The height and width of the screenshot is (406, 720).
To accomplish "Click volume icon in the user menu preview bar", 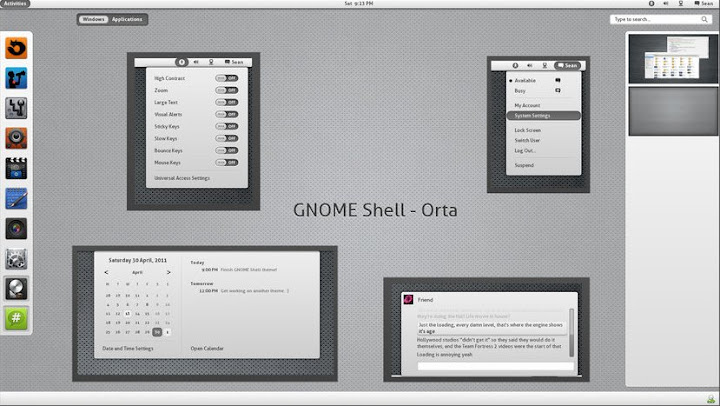I will tap(529, 66).
